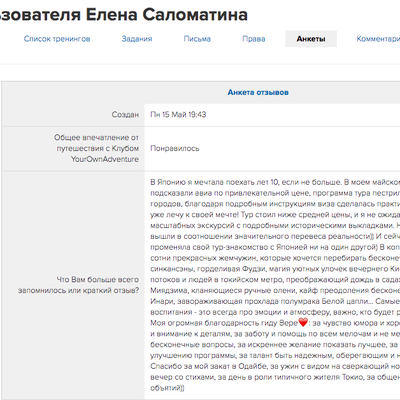Image resolution: width=400 pixels, height=400 pixels.
Task: Click the Понравилось answer value
Action: [x=175, y=148]
